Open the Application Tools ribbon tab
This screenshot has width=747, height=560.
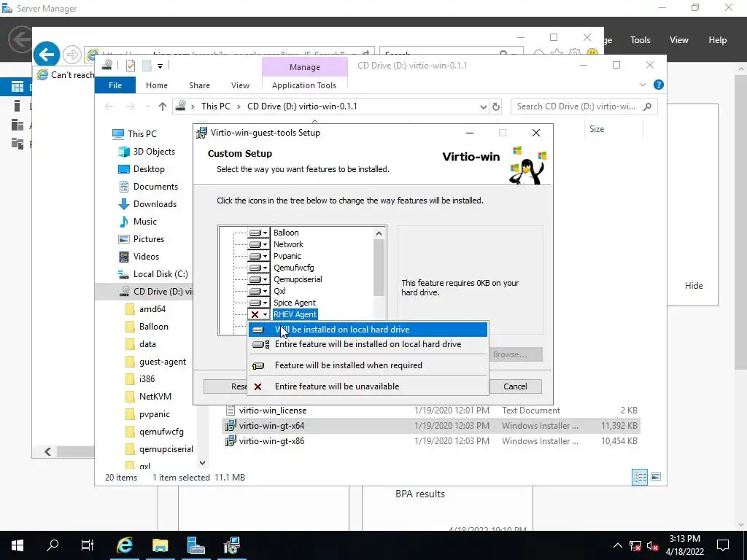point(304,85)
